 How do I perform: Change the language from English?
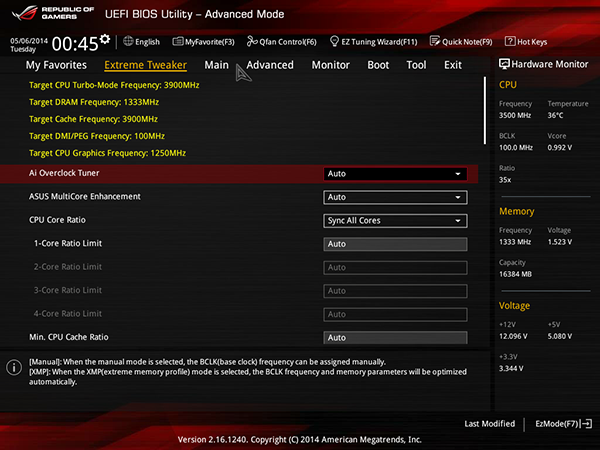[142, 41]
